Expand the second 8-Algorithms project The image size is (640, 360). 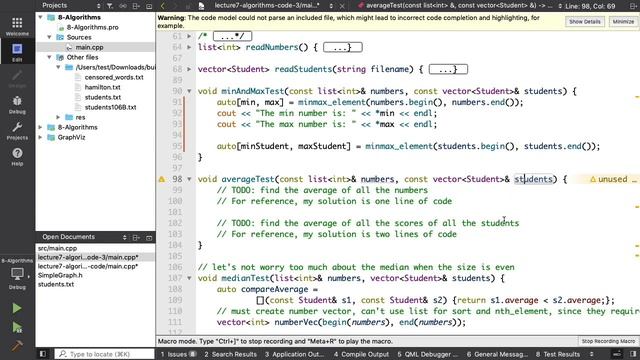click(x=40, y=127)
